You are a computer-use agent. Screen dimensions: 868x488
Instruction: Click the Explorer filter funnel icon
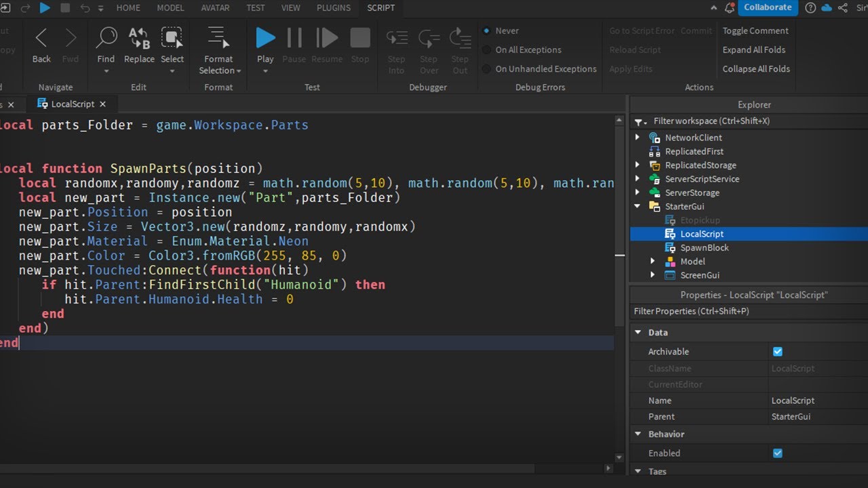(639, 122)
